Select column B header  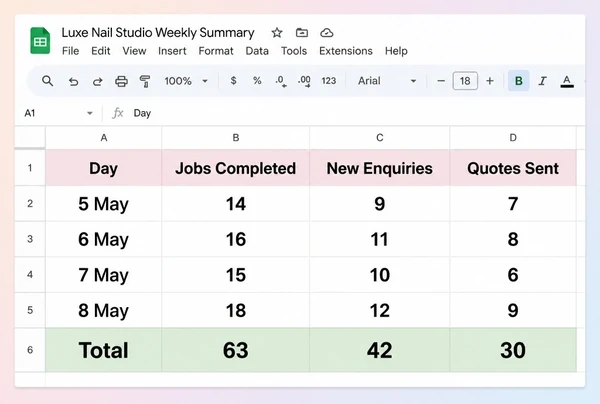pyautogui.click(x=236, y=138)
